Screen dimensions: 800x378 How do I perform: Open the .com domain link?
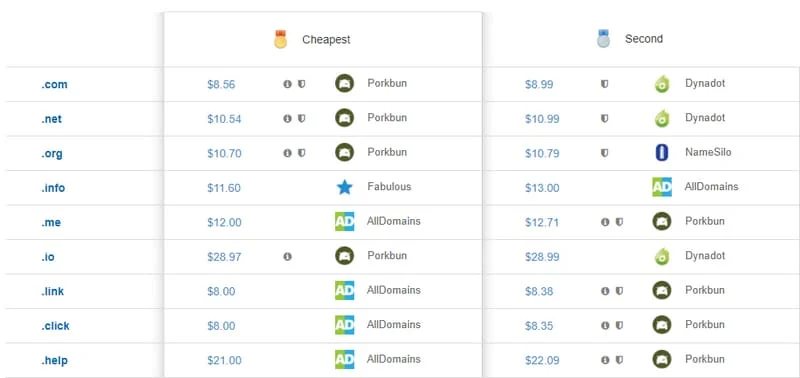(x=54, y=85)
